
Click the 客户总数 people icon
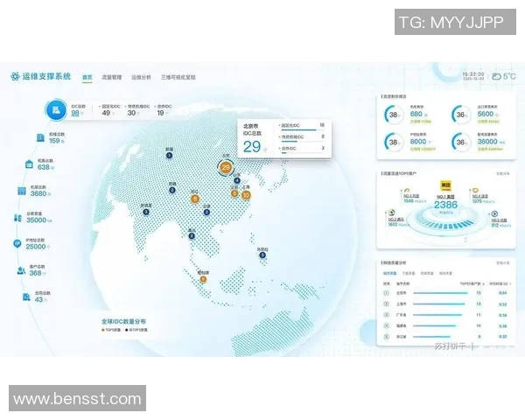pos(21,272)
